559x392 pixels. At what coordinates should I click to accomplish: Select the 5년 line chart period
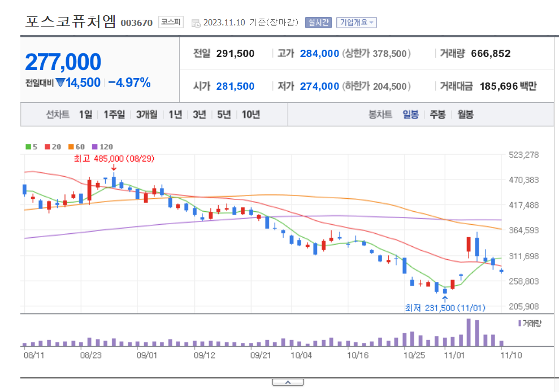[224, 115]
